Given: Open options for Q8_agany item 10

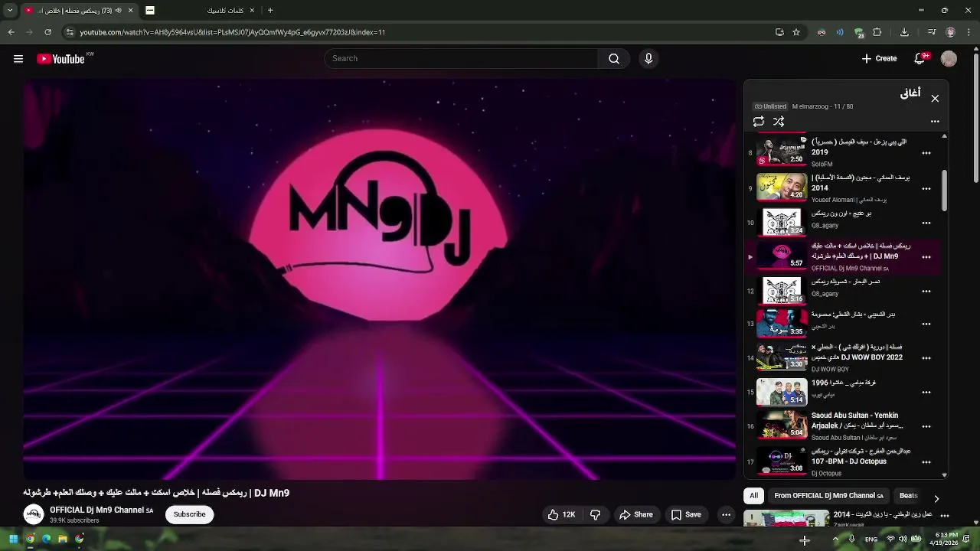Looking at the screenshot, I should [x=926, y=223].
